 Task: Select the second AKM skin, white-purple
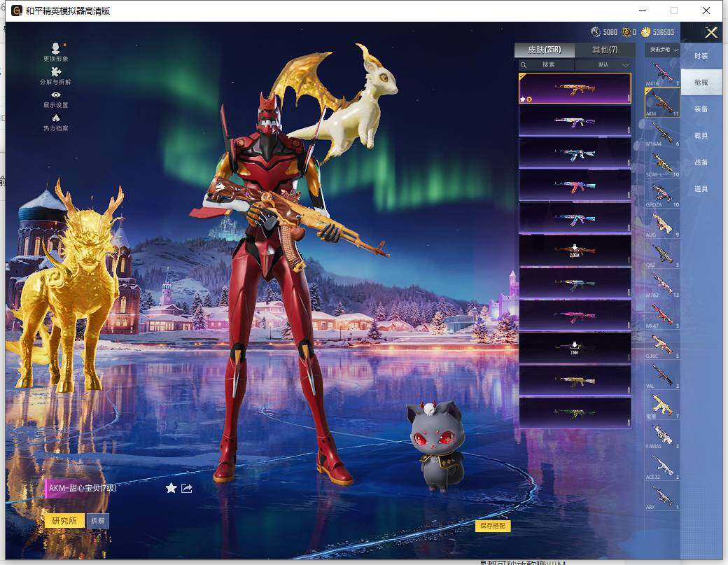575,120
